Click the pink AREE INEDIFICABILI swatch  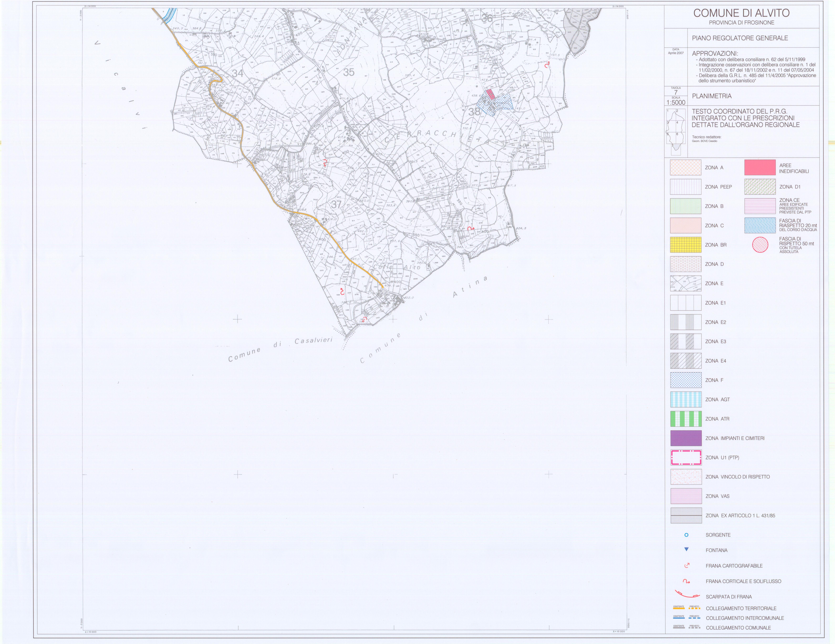[760, 167]
